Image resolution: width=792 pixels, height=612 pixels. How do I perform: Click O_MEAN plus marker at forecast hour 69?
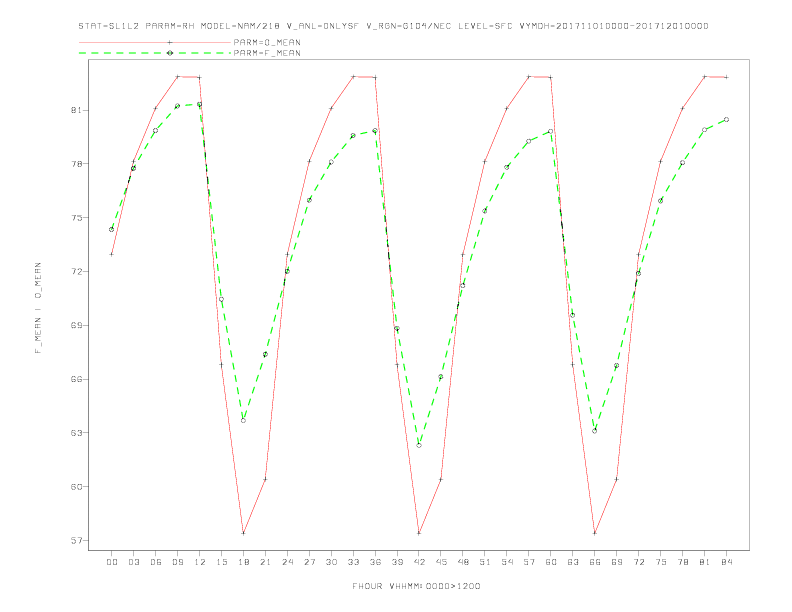coord(617,479)
